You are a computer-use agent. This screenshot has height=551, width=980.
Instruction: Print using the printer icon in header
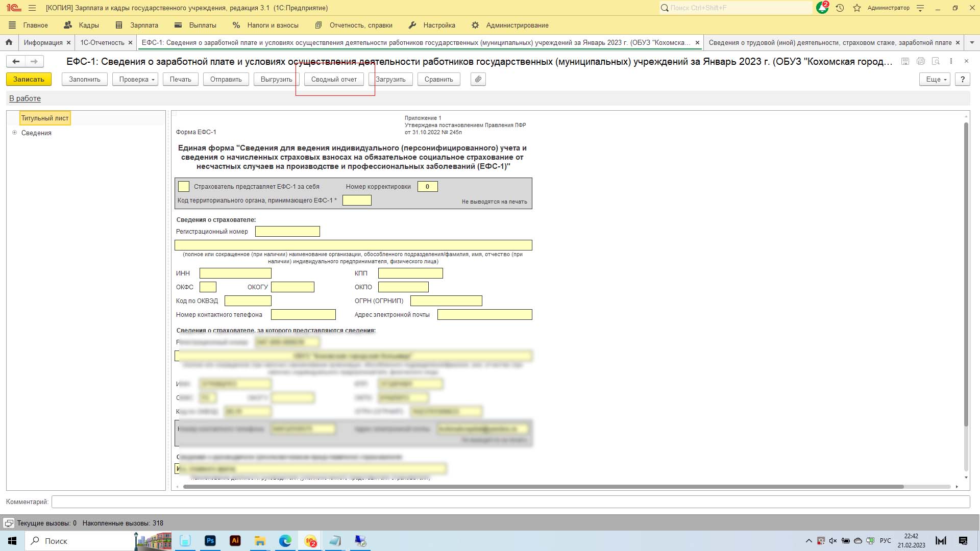tap(921, 61)
